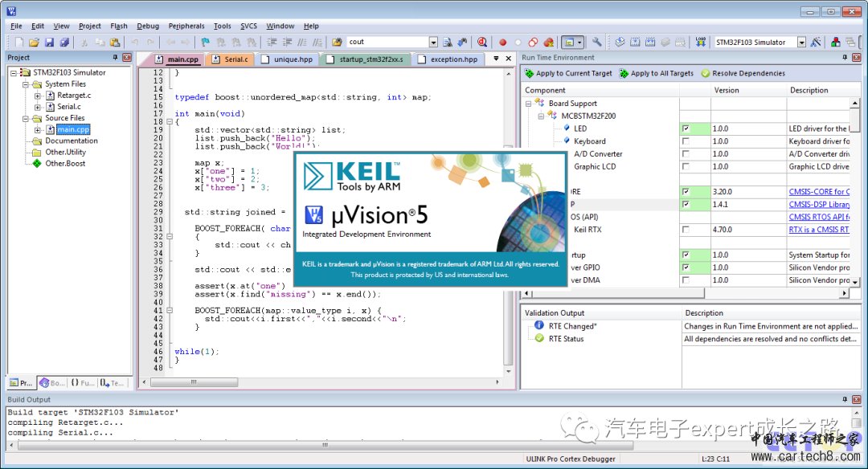
Task: Click Resolve Dependencies
Action: tap(743, 73)
